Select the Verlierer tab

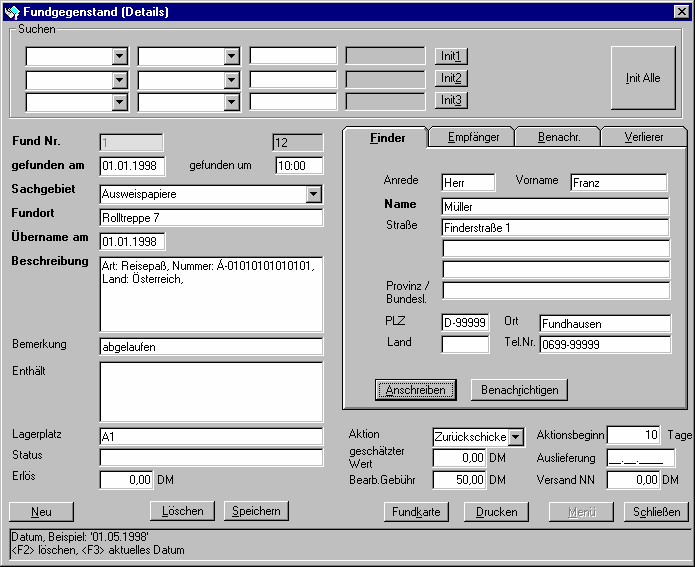[x=643, y=137]
